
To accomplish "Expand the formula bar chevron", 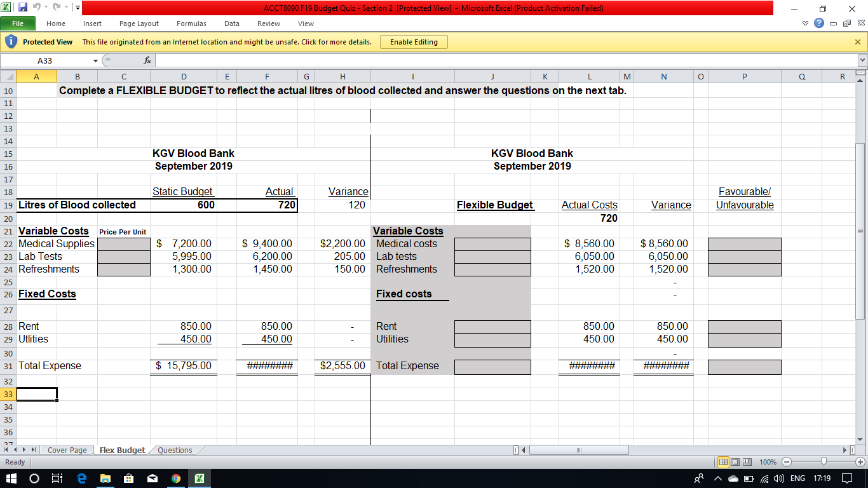I will pyautogui.click(x=862, y=60).
